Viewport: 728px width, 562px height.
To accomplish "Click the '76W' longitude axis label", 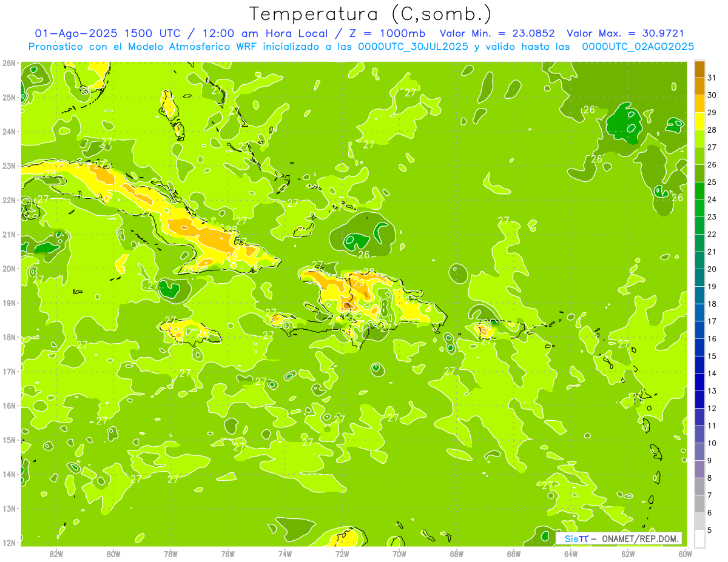I will (x=227, y=554).
